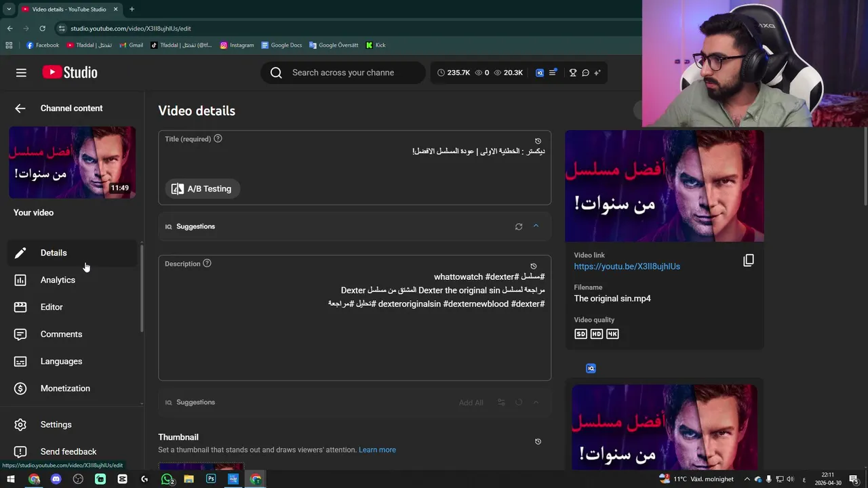
Task: Reload the browser page
Action: pyautogui.click(x=42, y=28)
